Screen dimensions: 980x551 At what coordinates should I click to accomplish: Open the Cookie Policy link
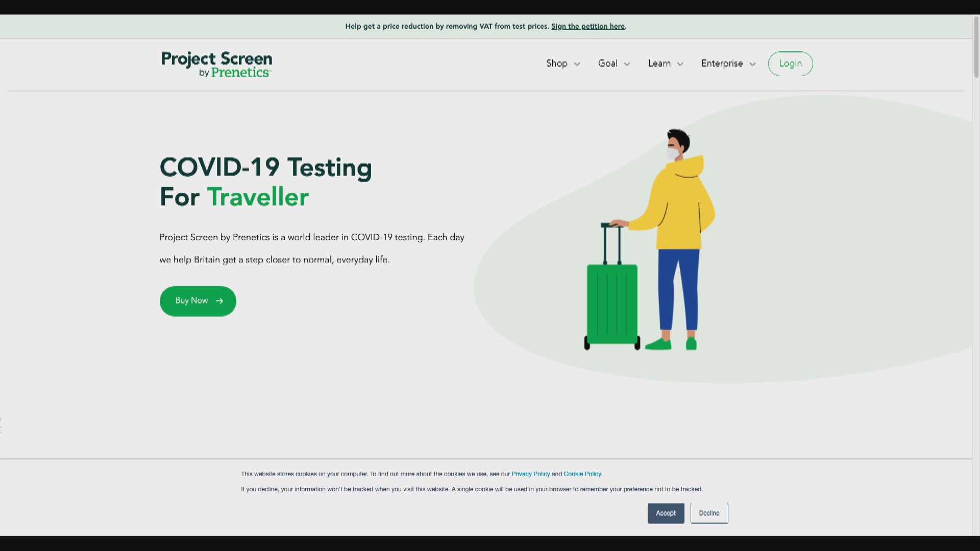pyautogui.click(x=582, y=474)
